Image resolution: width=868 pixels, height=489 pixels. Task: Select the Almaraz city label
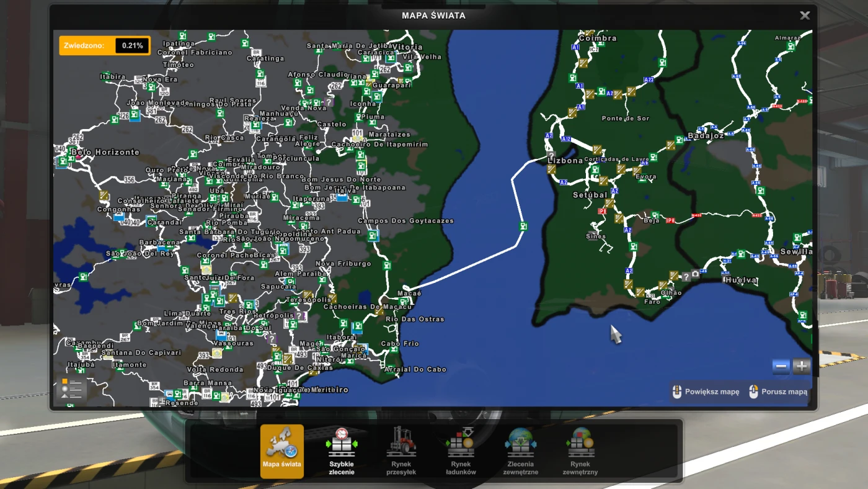click(787, 38)
